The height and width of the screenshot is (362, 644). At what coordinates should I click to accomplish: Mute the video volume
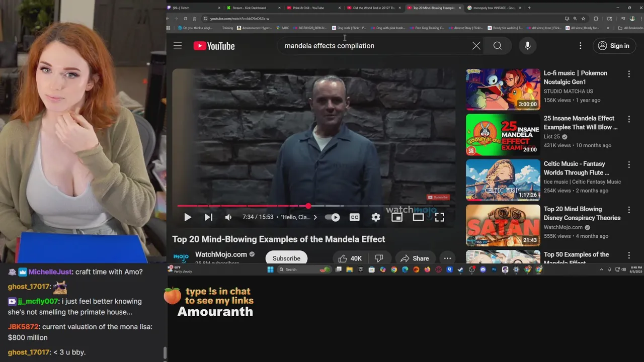point(228,217)
